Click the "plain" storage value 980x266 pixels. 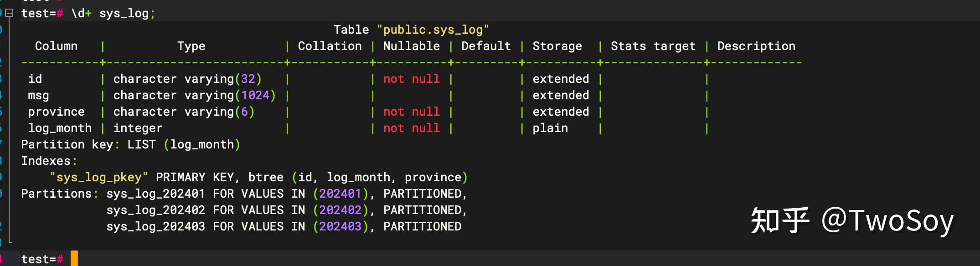click(x=550, y=128)
